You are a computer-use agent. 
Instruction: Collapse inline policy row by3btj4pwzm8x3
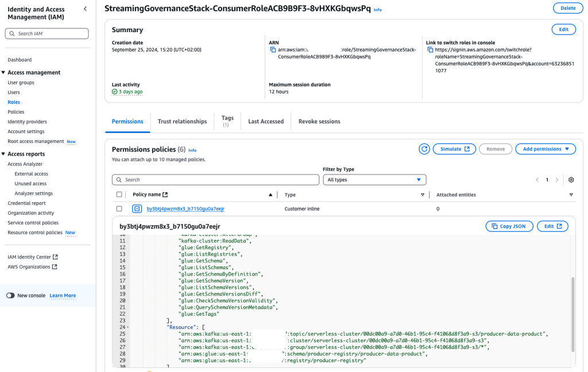[137, 208]
